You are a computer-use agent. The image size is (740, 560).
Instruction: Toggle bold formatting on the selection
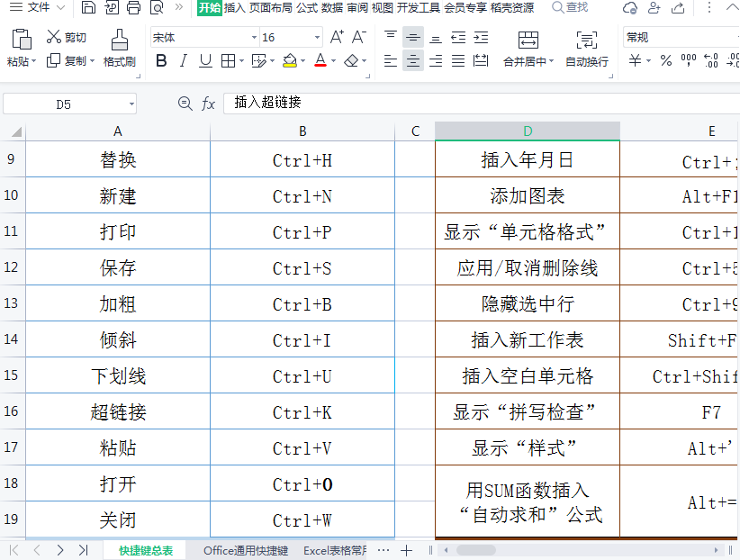[x=162, y=61]
